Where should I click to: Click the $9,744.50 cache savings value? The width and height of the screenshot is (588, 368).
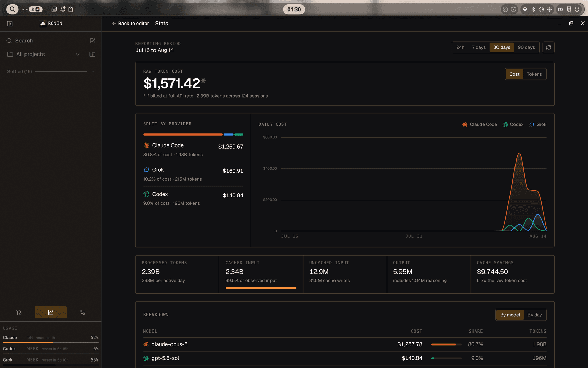[492, 272]
